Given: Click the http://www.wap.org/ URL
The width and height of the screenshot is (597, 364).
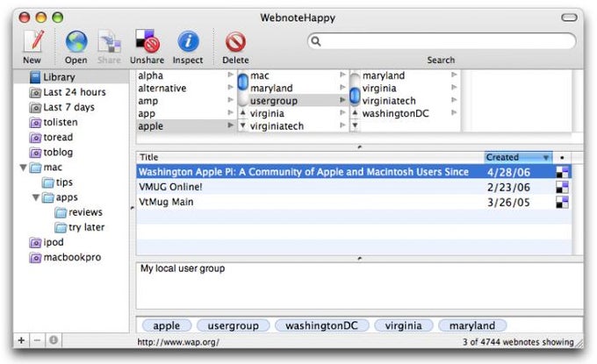Looking at the screenshot, I should (x=178, y=342).
